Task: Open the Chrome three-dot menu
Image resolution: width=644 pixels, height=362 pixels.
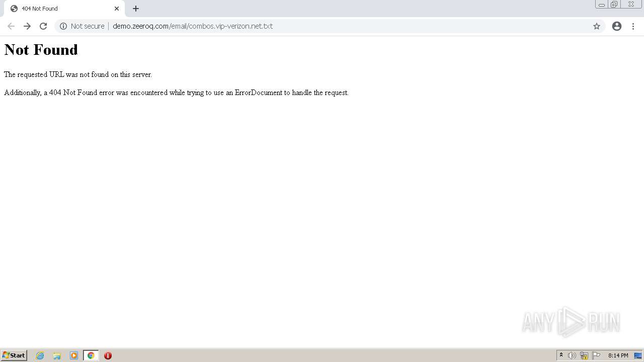Action: point(633,26)
